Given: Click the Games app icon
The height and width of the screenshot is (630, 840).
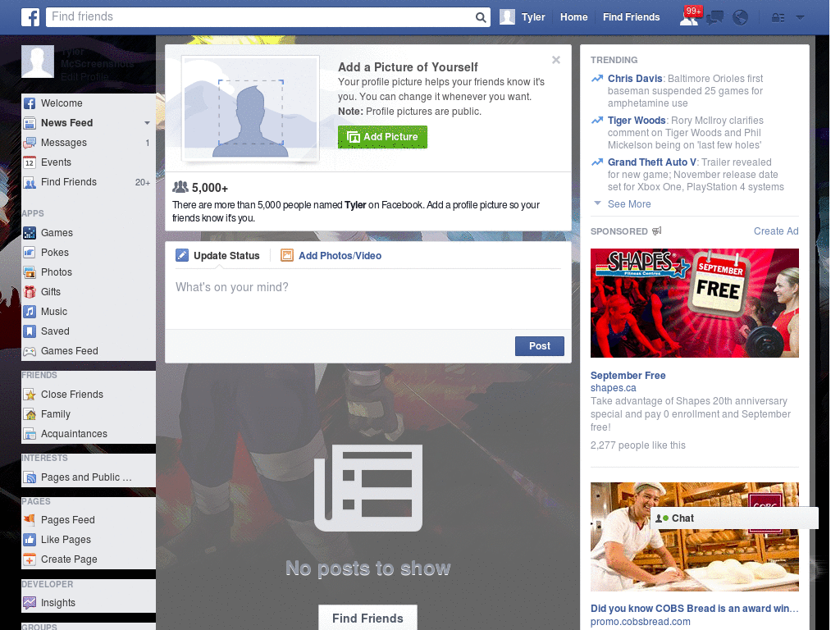Looking at the screenshot, I should 30,233.
